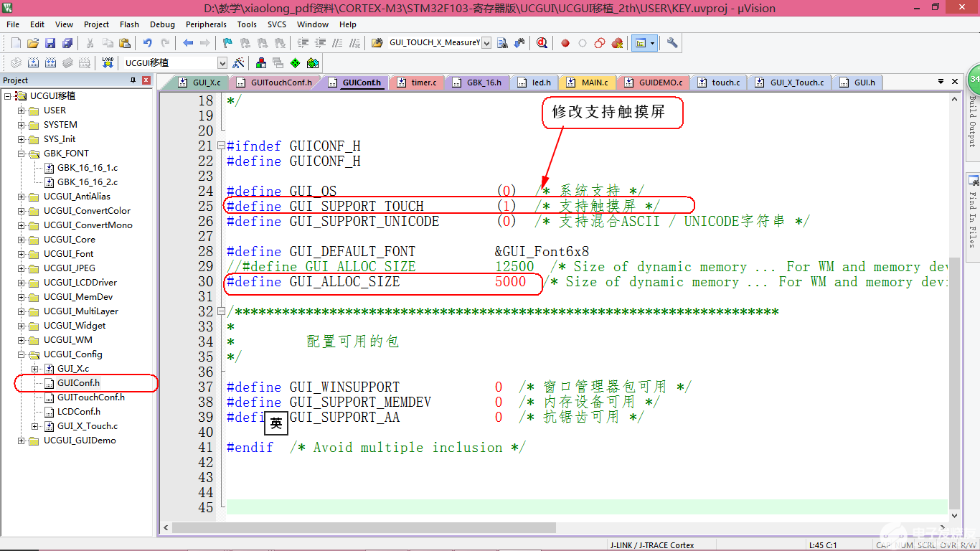Open the Peripherals menu
This screenshot has height=551, width=980.
pos(206,24)
